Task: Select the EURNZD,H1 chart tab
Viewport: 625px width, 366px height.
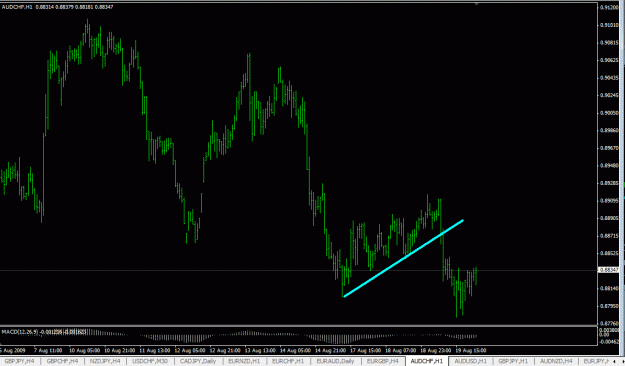Action: [x=244, y=361]
